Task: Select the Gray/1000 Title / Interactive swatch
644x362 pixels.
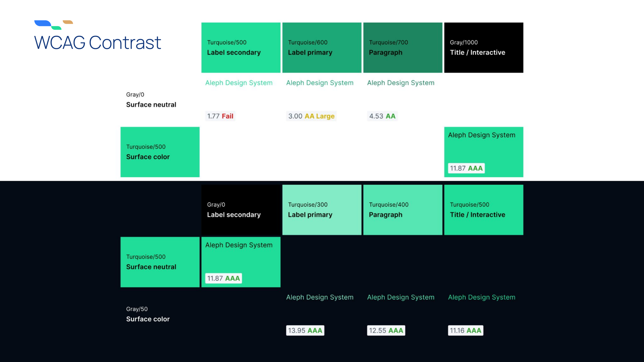Action: 484,48
